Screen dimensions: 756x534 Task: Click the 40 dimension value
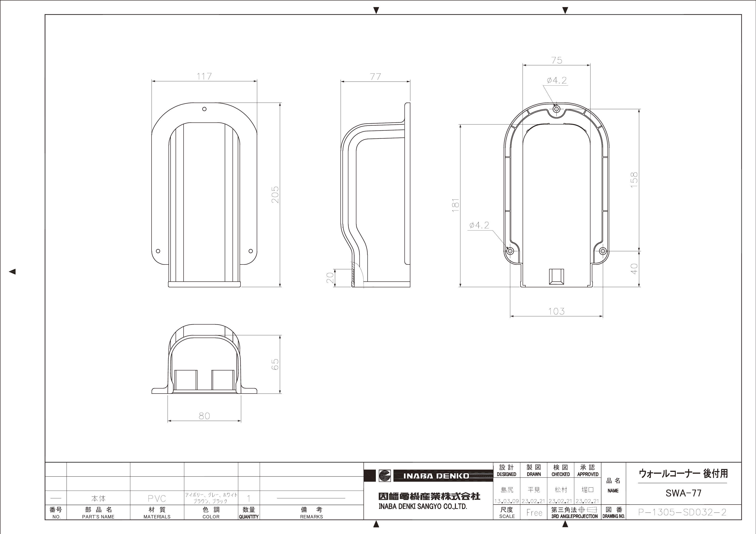click(x=634, y=269)
